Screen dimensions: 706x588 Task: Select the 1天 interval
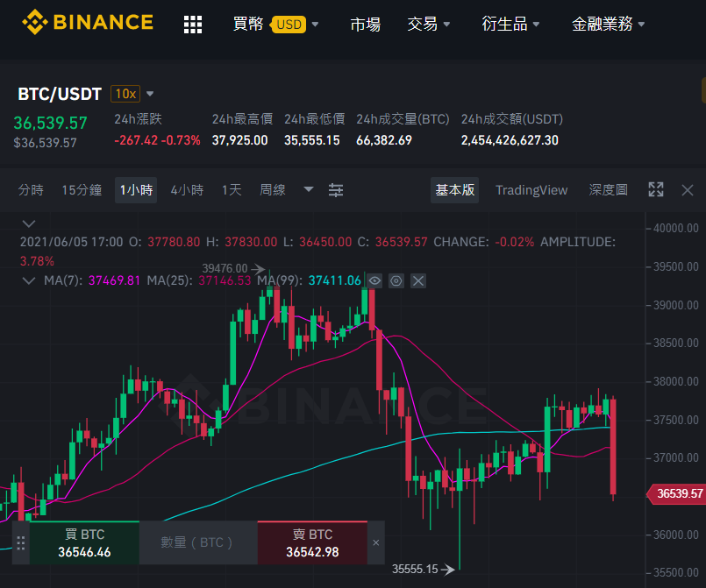(x=232, y=190)
